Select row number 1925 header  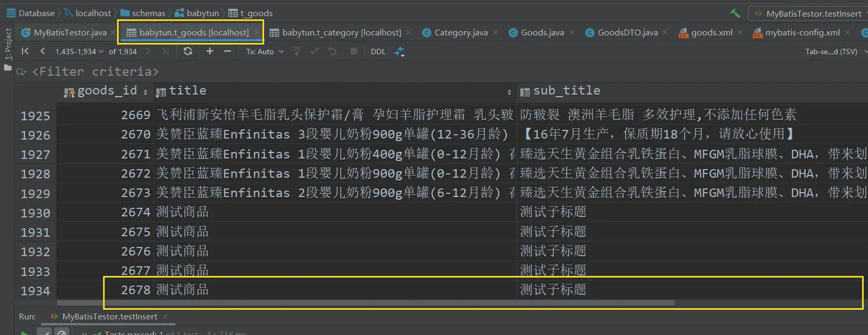[35, 115]
